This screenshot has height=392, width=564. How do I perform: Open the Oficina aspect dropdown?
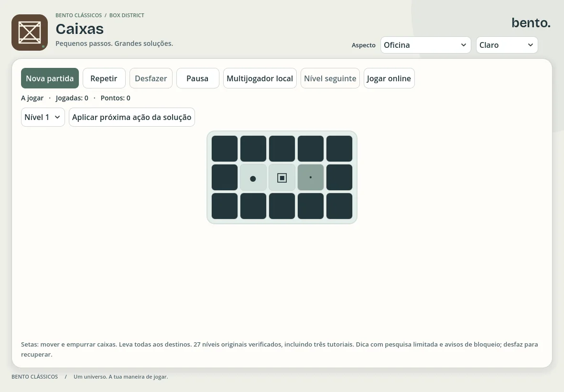coord(425,45)
